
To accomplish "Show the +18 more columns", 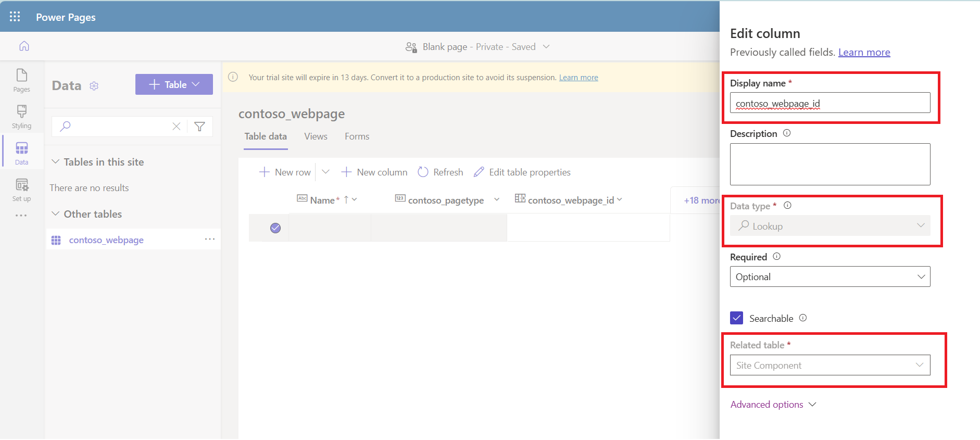I will 701,200.
